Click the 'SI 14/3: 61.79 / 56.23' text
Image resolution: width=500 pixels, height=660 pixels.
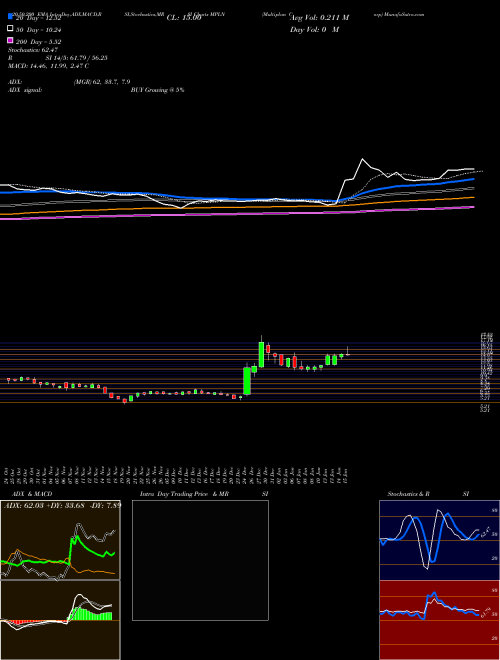point(76,58)
